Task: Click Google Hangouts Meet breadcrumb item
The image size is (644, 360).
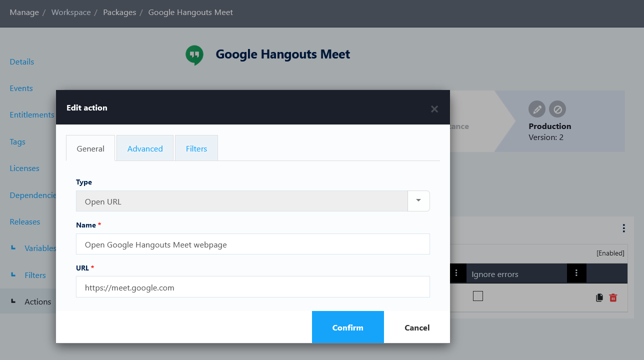Action: tap(190, 12)
